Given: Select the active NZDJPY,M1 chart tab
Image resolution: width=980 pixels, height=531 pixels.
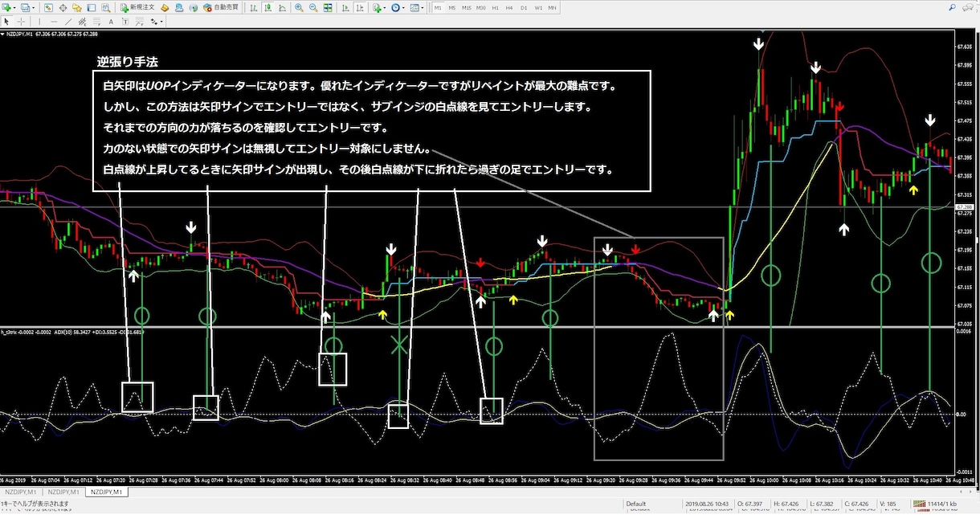Looking at the screenshot, I should pos(106,492).
